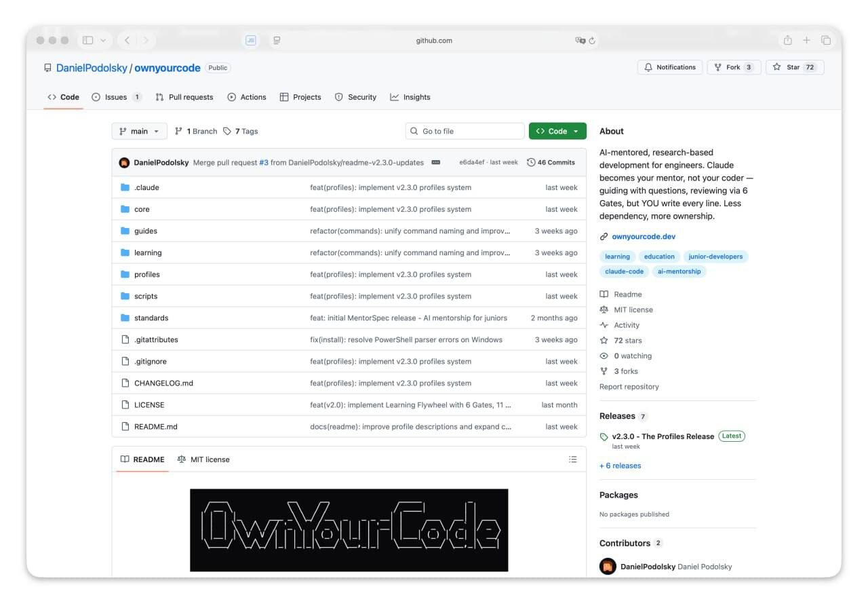Click the link icon beside ownyourcode.dev
868x604 pixels.
pos(604,236)
